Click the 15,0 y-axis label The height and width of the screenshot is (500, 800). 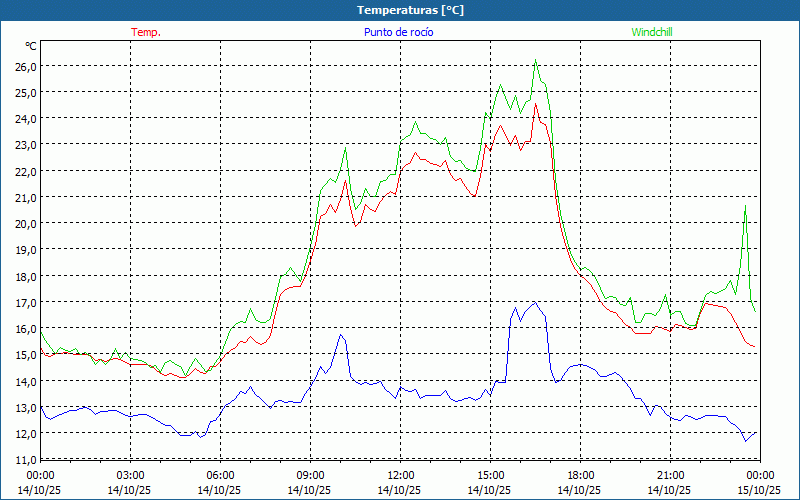[x=24, y=354]
